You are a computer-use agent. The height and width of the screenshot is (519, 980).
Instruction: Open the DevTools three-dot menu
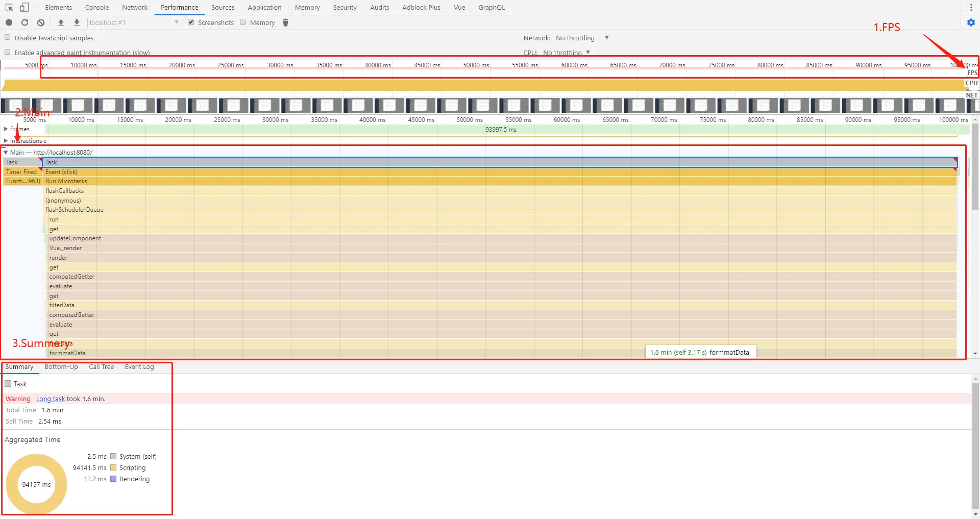pos(971,7)
